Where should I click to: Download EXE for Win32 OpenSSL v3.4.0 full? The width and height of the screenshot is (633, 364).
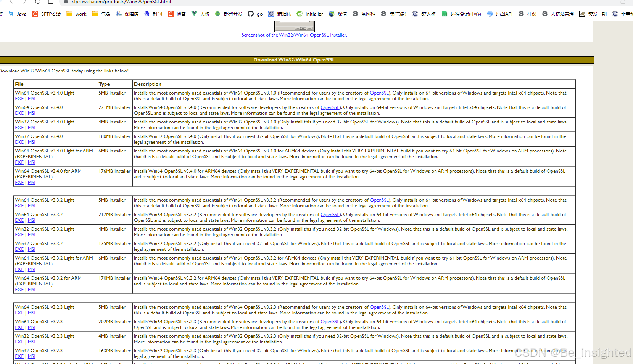[19, 142]
